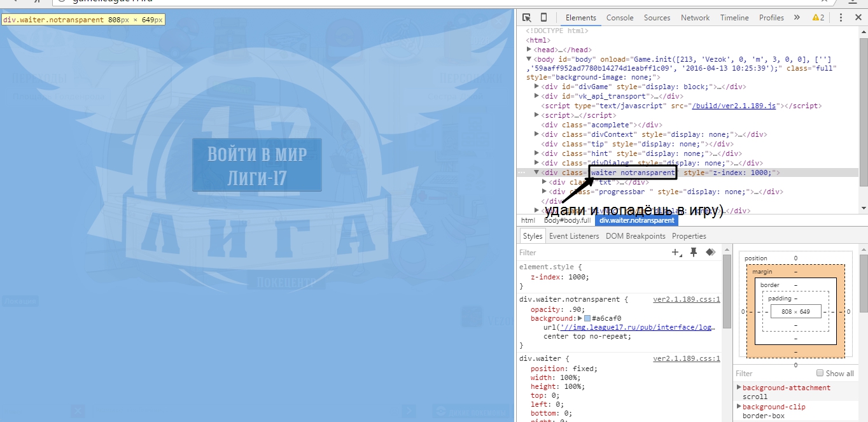Open the /build/ver2.1.189.js script link
The height and width of the screenshot is (422, 868).
(x=734, y=106)
